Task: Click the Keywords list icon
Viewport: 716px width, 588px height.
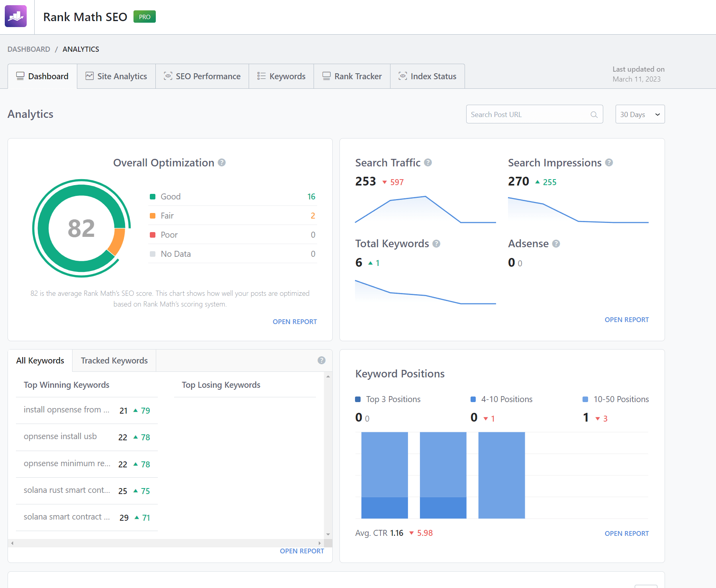Action: (x=261, y=76)
